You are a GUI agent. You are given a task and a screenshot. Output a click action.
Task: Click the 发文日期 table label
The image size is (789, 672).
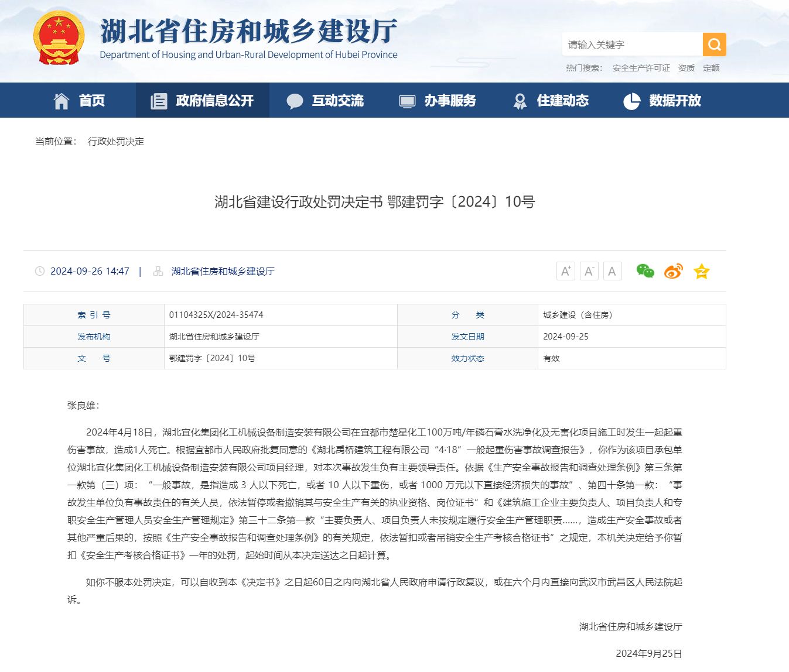click(467, 337)
